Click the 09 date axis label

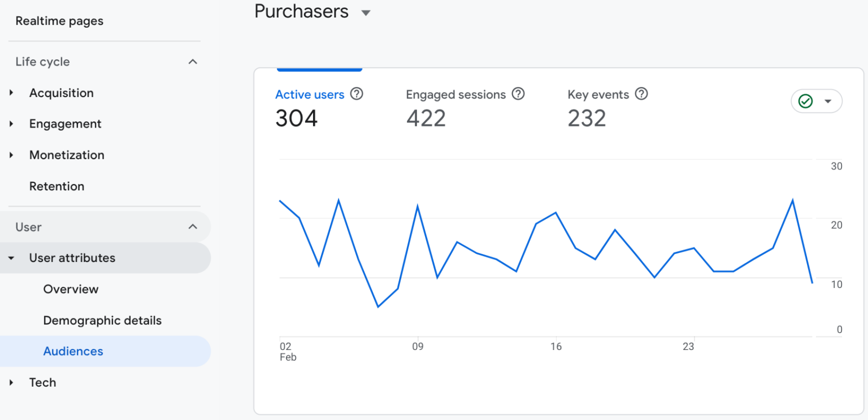(x=418, y=347)
